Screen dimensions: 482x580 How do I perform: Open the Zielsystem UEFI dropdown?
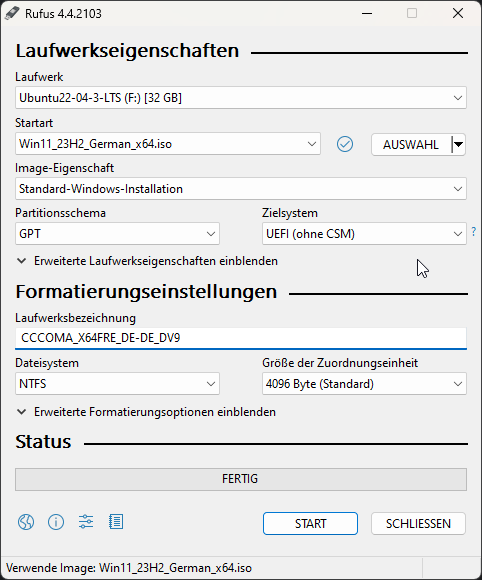(364, 234)
